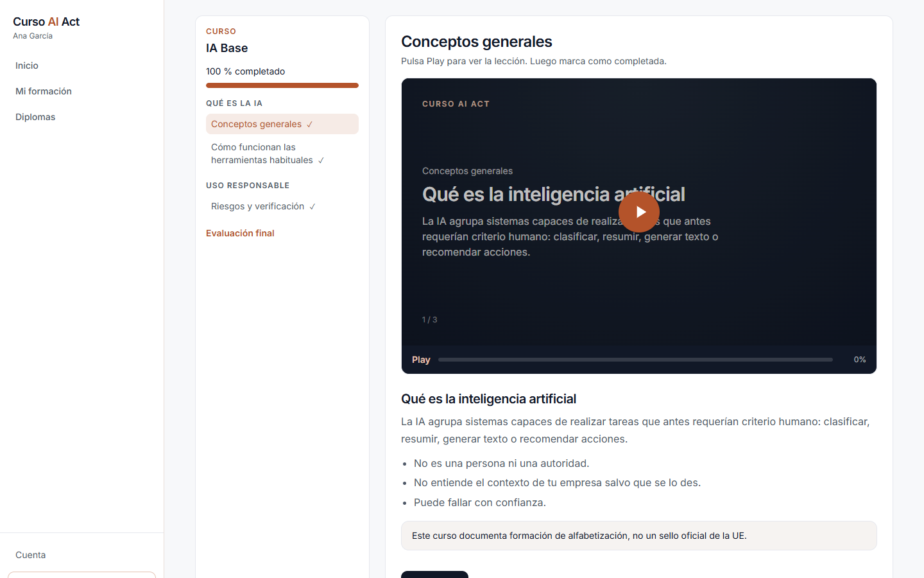Click the Conceptos generales page heading
The height and width of the screenshot is (578, 924).
pos(477,42)
